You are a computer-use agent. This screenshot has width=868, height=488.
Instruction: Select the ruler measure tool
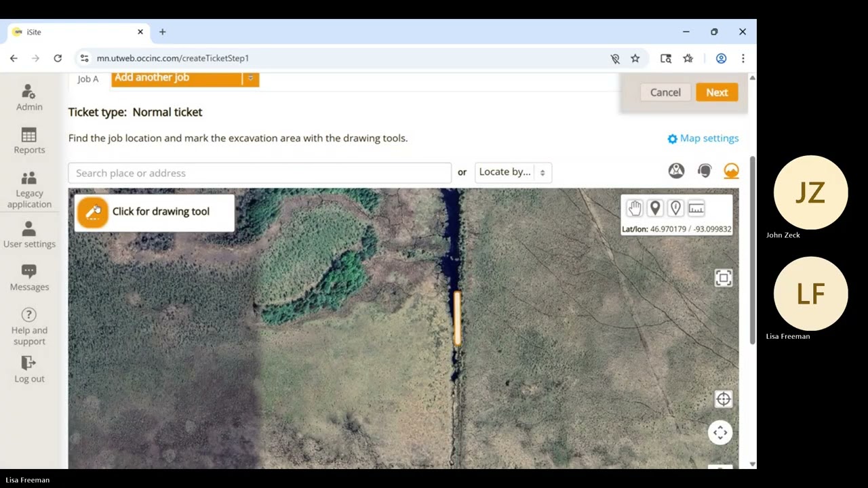(x=696, y=208)
